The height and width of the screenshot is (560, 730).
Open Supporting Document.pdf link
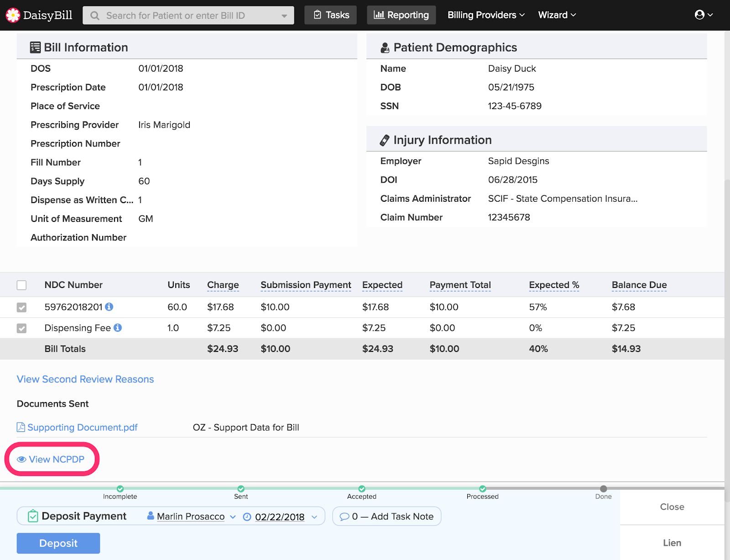pyautogui.click(x=83, y=427)
